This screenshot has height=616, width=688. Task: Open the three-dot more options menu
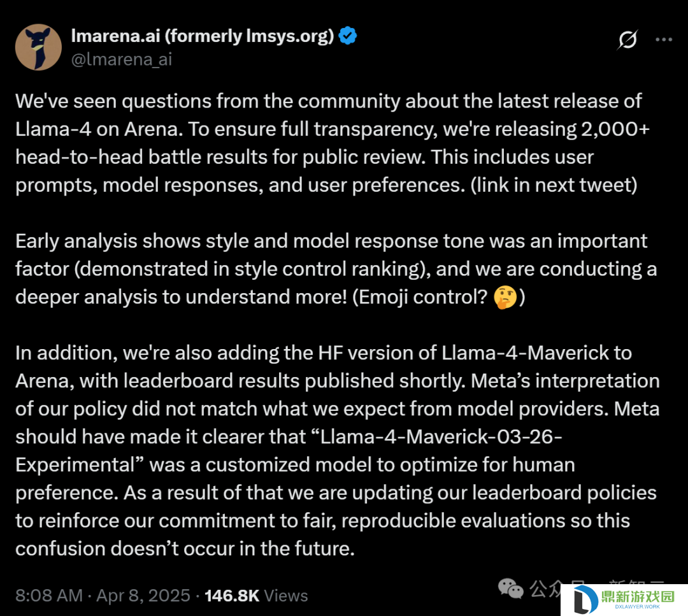coord(664,39)
